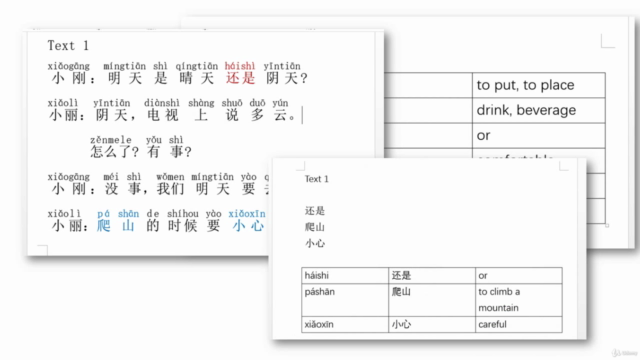The image size is (640, 360).
Task: Select the red pinyin "háishì"
Action: point(240,66)
